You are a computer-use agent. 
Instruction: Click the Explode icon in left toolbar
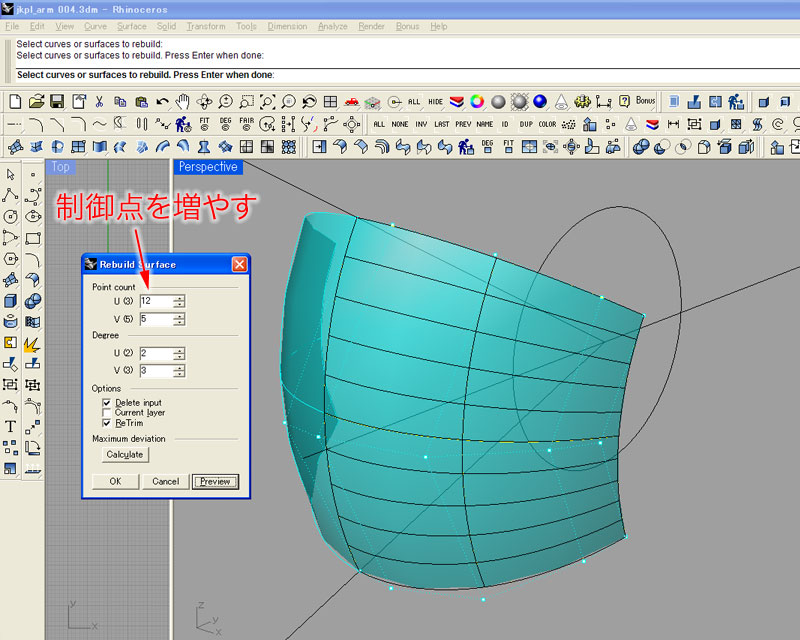tap(32, 345)
